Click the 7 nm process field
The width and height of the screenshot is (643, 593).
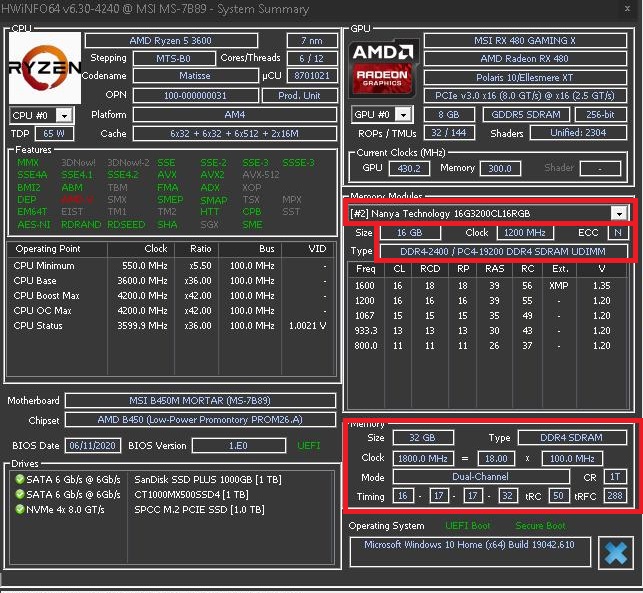tap(312, 41)
